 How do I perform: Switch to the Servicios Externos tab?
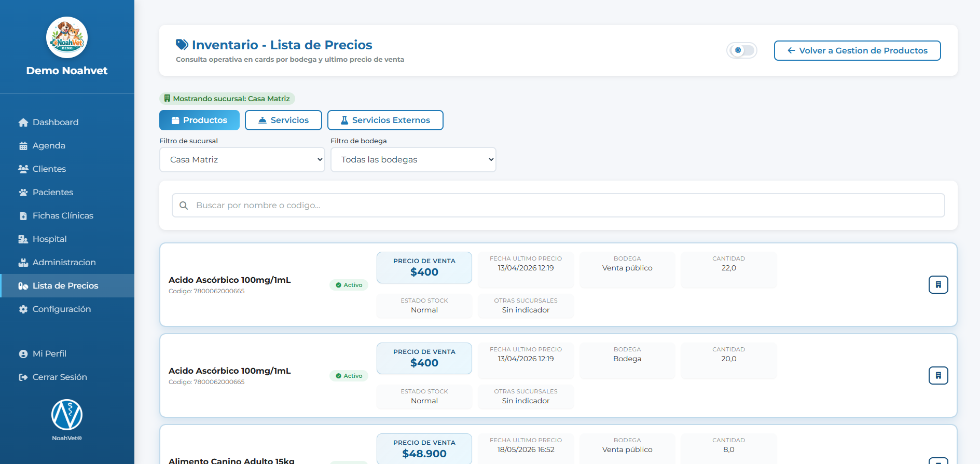(385, 120)
